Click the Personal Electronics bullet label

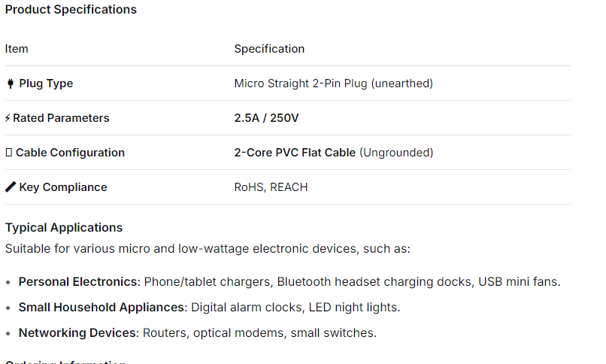(x=79, y=282)
